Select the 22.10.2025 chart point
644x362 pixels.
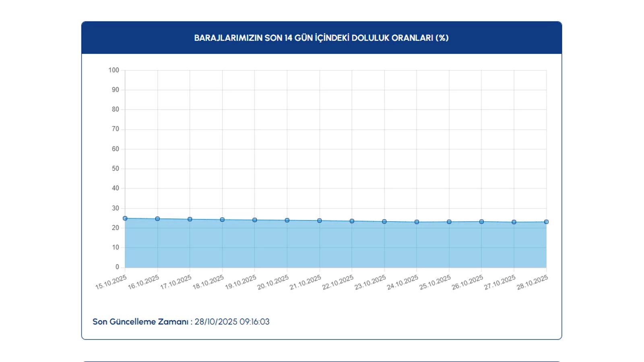tap(352, 221)
